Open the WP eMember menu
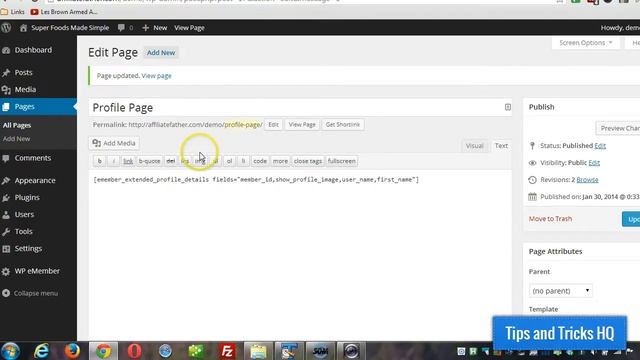 (x=38, y=271)
